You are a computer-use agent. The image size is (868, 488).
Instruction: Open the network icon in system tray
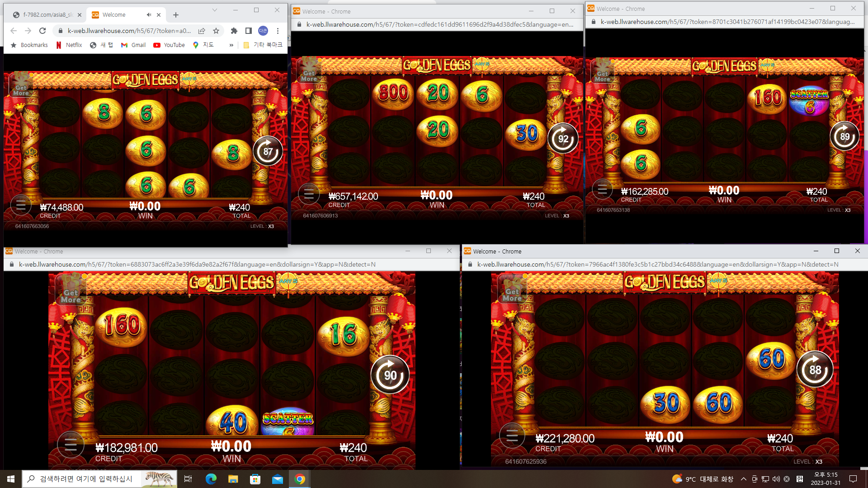tap(765, 479)
